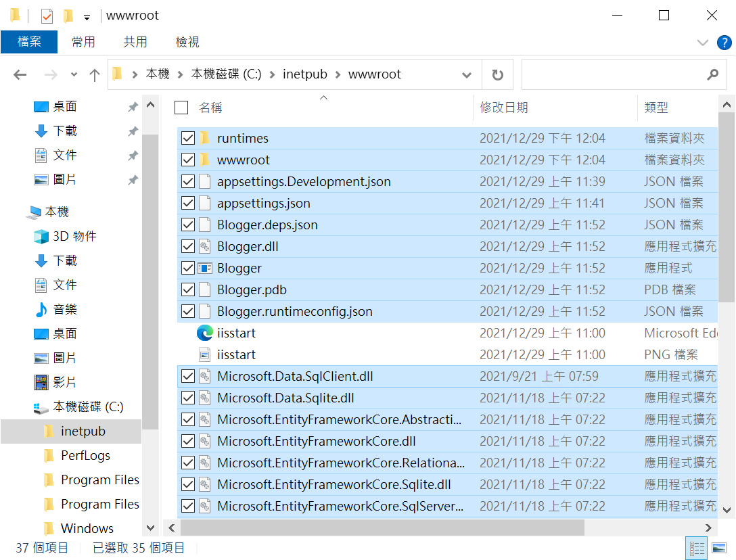Select inetpub folder in navigation tree
736x560 pixels.
pyautogui.click(x=71, y=431)
